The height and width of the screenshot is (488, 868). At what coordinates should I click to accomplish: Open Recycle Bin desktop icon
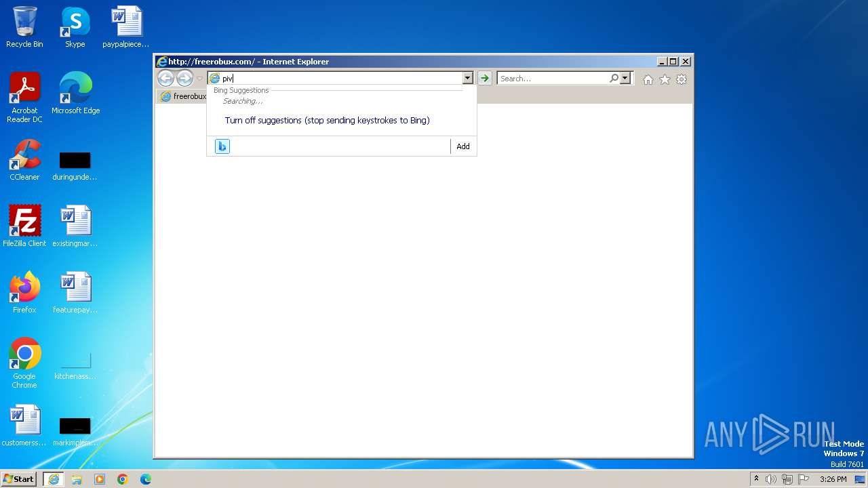click(x=24, y=27)
